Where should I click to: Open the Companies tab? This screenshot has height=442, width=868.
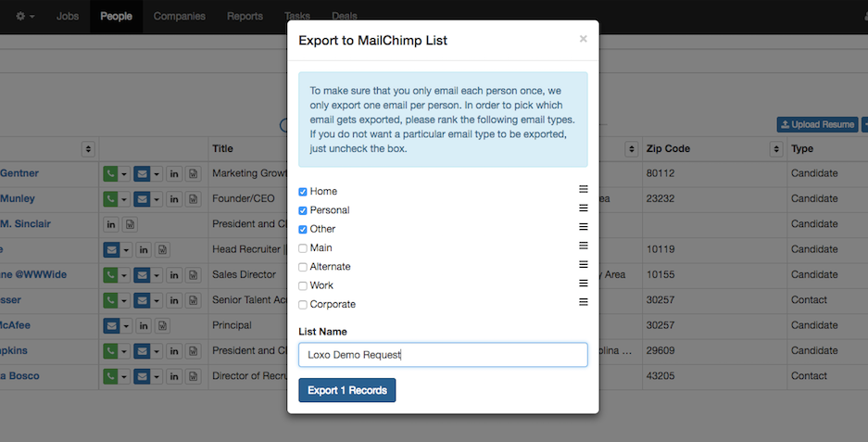point(180,16)
